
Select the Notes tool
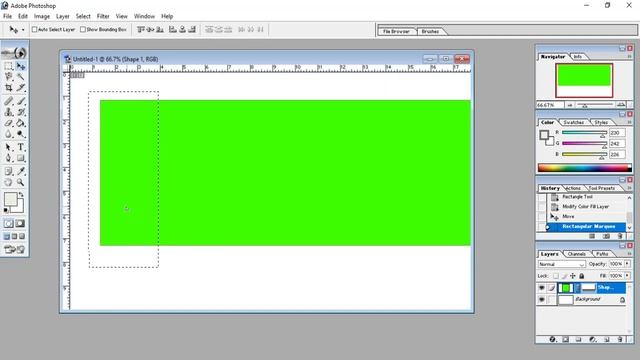9,171
